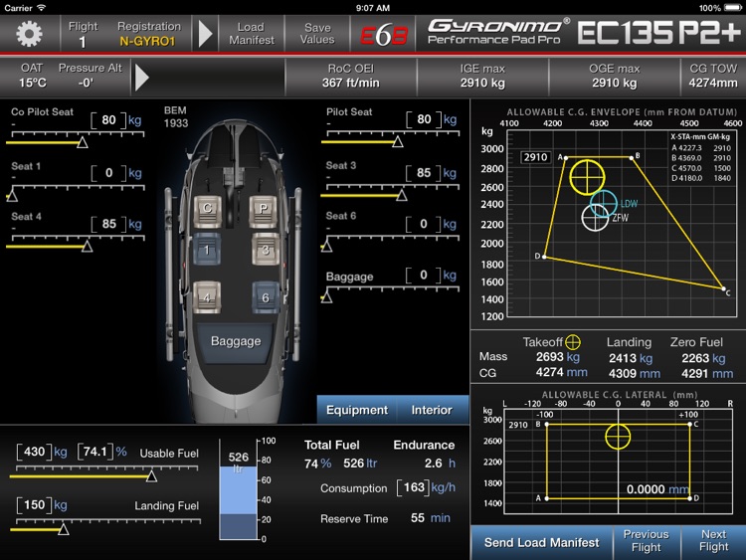
Task: Edit the Seat 3 weight field
Action: [424, 173]
